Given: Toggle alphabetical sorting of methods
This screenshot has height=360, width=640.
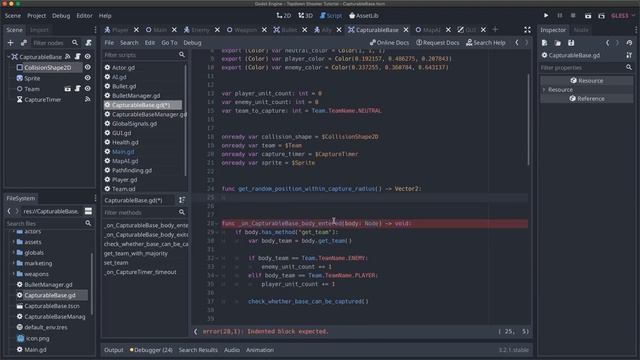Looking at the screenshot, I should (182, 200).
